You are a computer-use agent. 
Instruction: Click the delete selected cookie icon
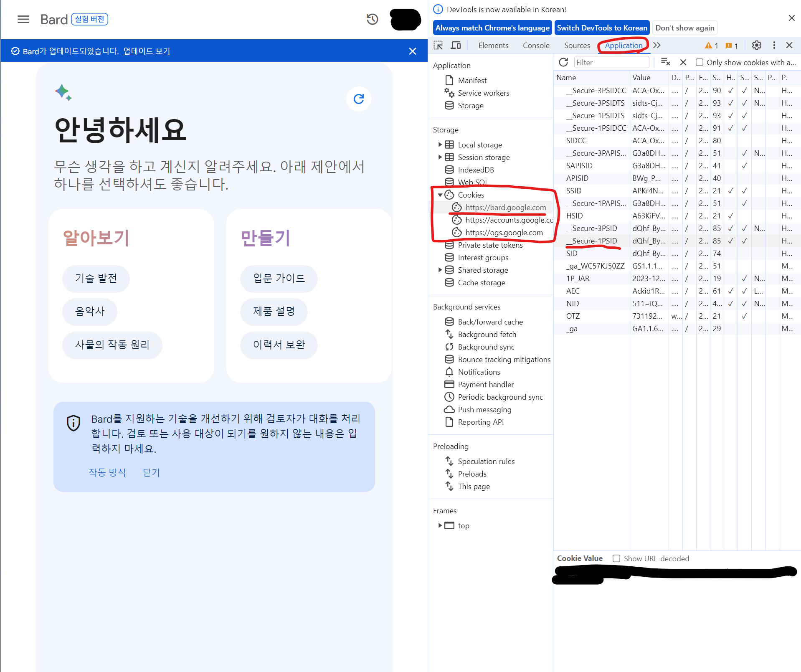click(683, 62)
